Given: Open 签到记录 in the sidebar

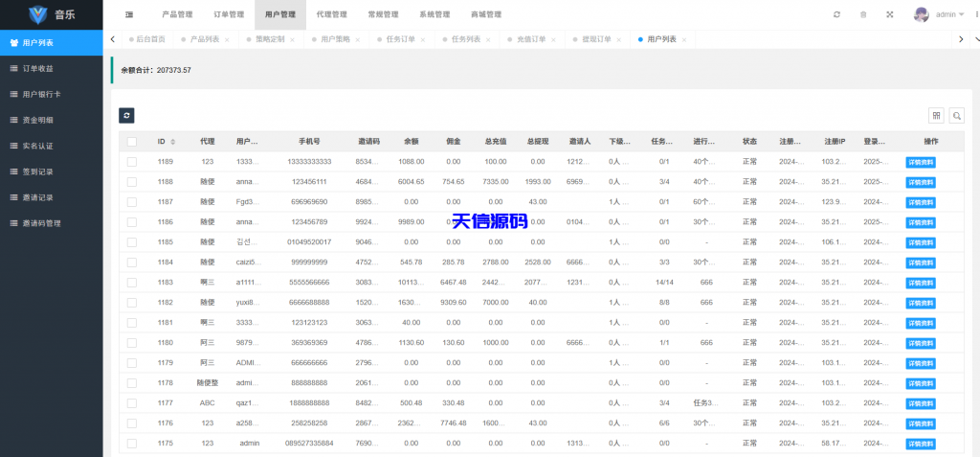Looking at the screenshot, I should pyautogui.click(x=52, y=171).
